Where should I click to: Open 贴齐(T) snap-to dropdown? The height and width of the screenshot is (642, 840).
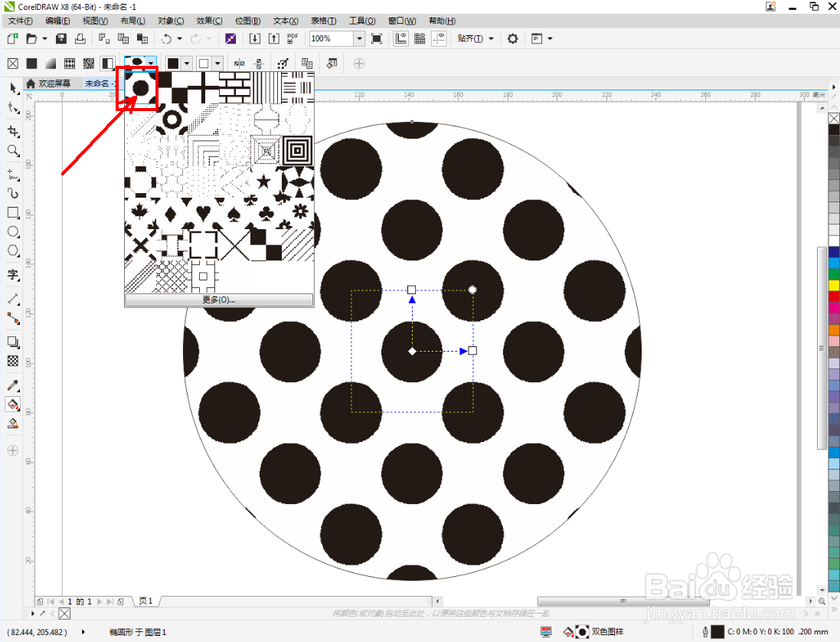(x=476, y=38)
